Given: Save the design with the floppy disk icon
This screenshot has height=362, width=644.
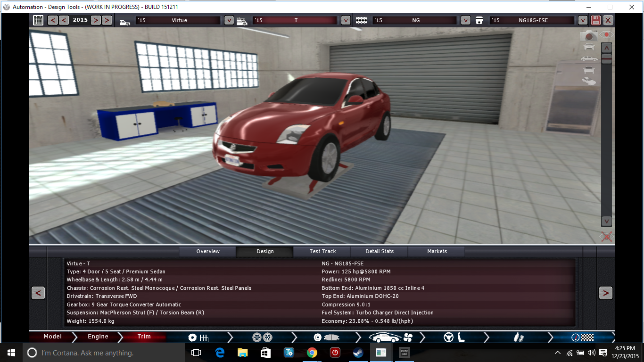Looking at the screenshot, I should pyautogui.click(x=596, y=20).
